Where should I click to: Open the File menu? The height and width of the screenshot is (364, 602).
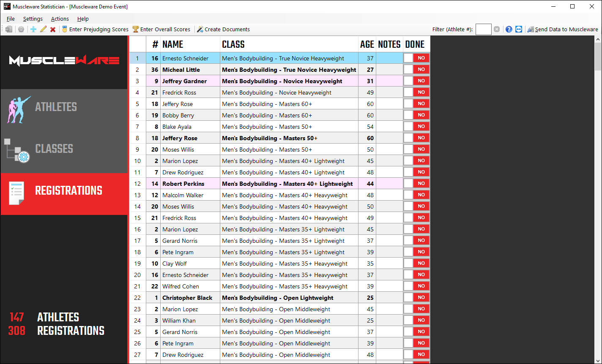[x=11, y=19]
